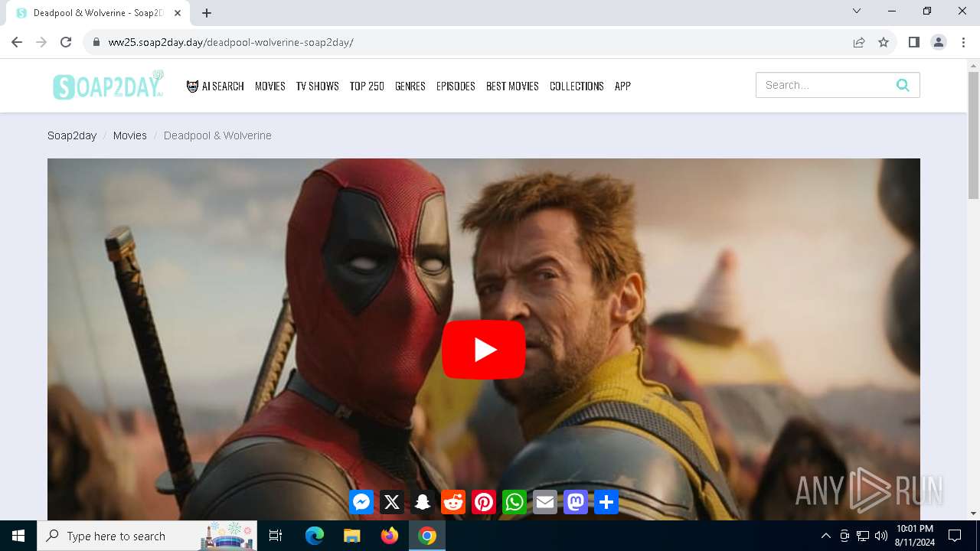Open BEST MOVIES navigation item
Screen dimensions: 980x551
click(x=512, y=86)
